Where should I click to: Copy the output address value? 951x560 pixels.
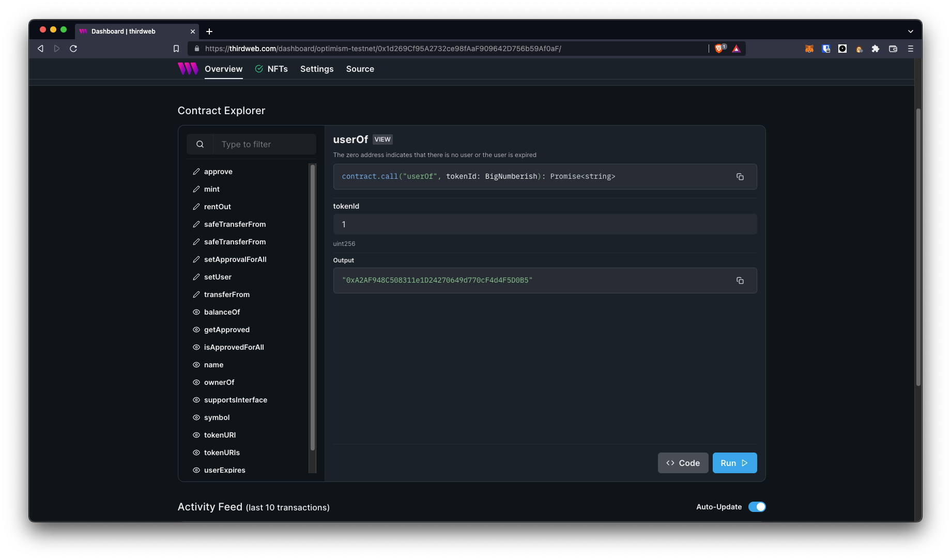click(740, 281)
